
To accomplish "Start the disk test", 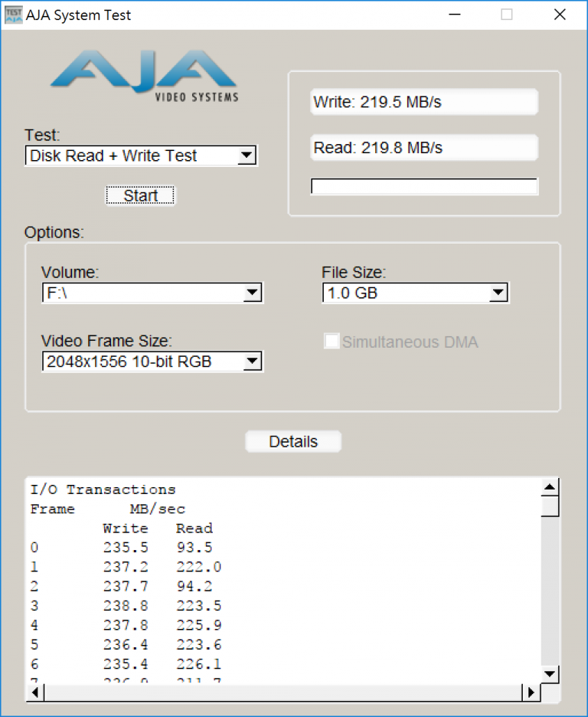I will click(x=140, y=195).
